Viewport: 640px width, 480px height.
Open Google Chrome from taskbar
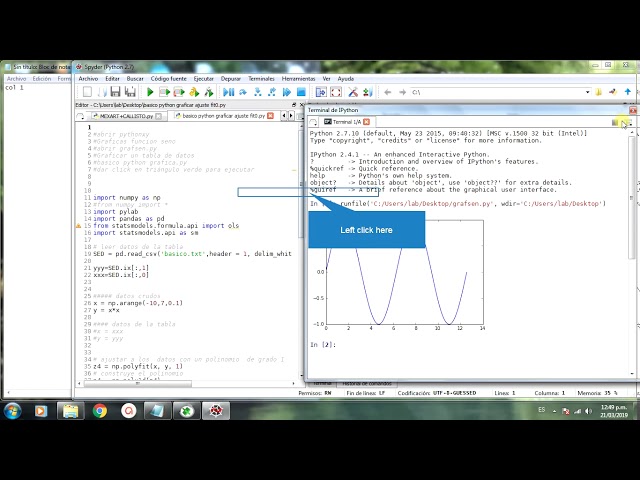pos(100,411)
